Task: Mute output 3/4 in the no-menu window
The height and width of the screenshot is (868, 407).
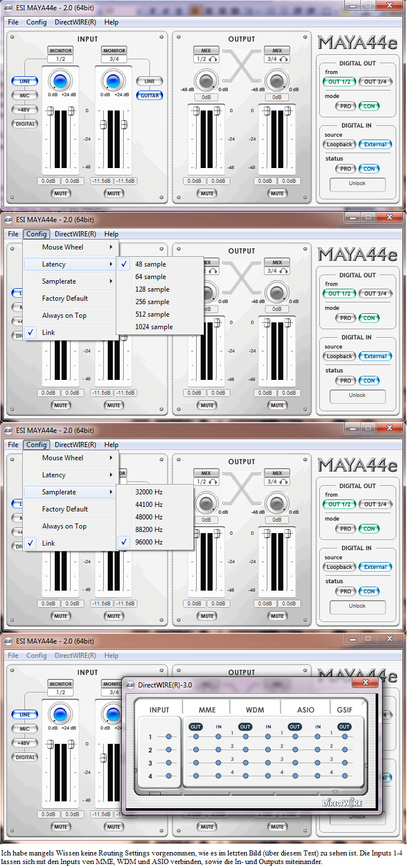Action: point(277,194)
